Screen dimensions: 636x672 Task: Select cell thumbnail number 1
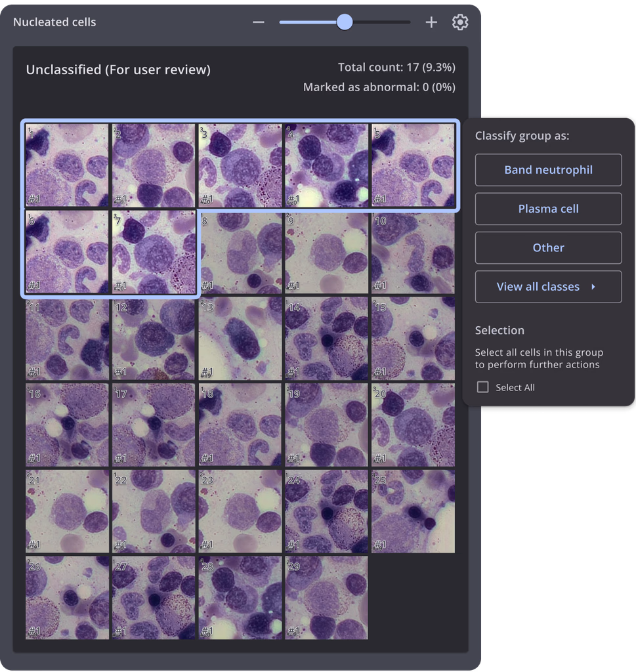[68, 165]
